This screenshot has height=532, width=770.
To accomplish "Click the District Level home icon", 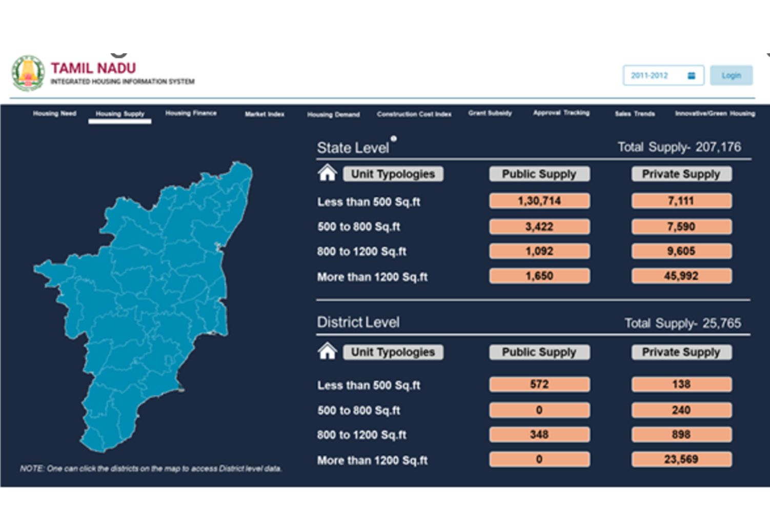I will pos(327,352).
